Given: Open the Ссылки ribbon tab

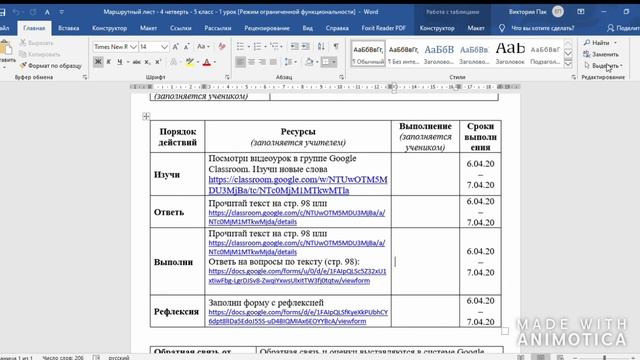Looking at the screenshot, I should point(181,28).
